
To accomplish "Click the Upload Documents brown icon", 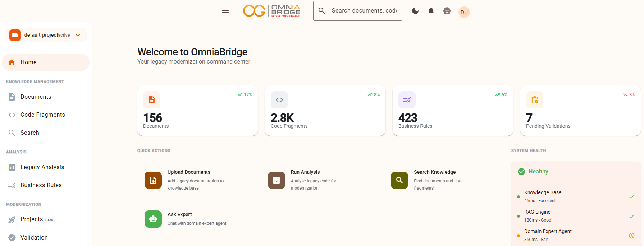I will pyautogui.click(x=153, y=180).
